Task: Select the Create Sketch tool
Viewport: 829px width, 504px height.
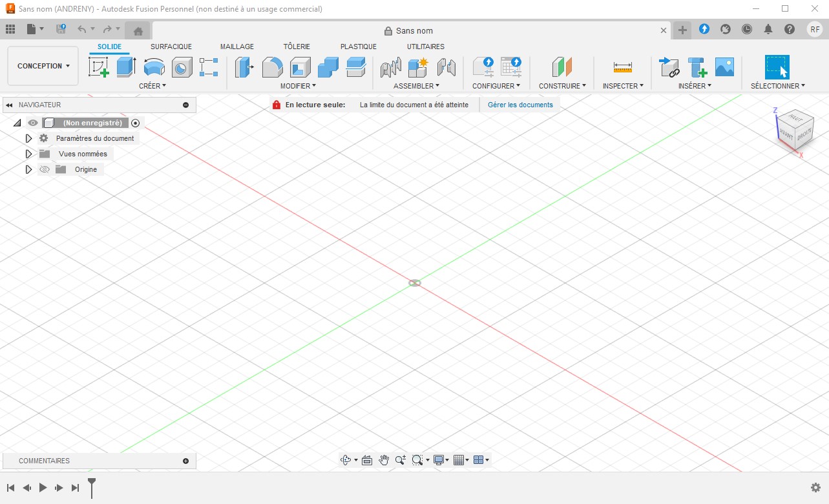Action: tap(98, 67)
